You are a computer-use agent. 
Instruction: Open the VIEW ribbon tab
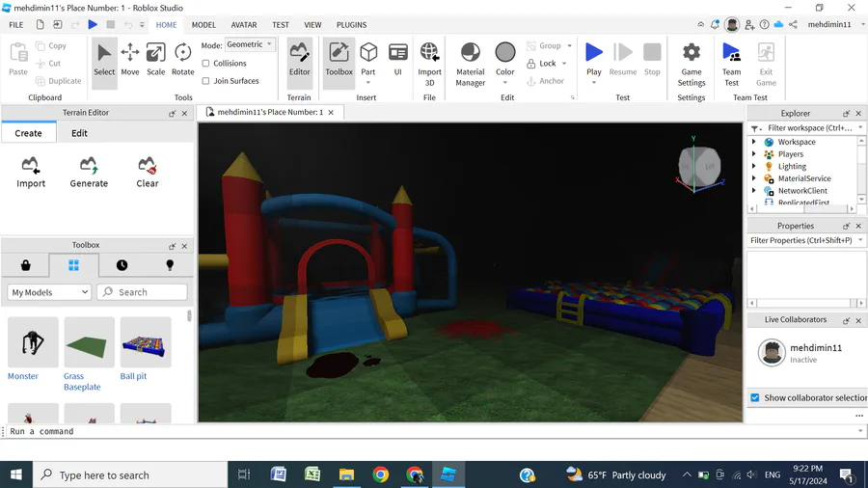click(312, 24)
